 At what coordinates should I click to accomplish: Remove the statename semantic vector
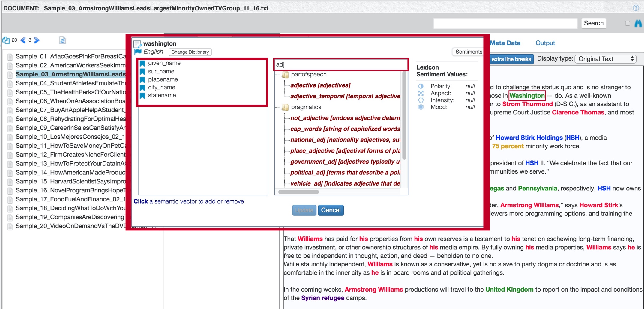(162, 95)
